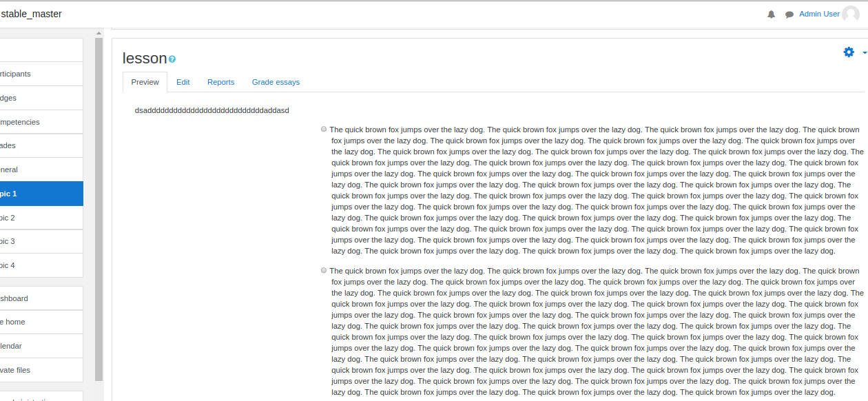This screenshot has width=868, height=401.
Task: Select Topic 2 in the side navigation
Action: pyautogui.click(x=41, y=218)
